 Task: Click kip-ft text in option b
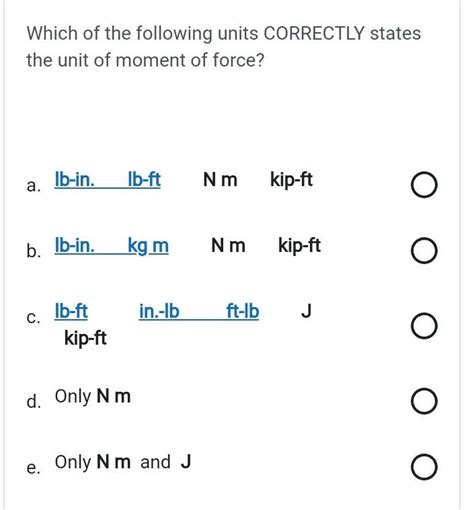pos(300,246)
